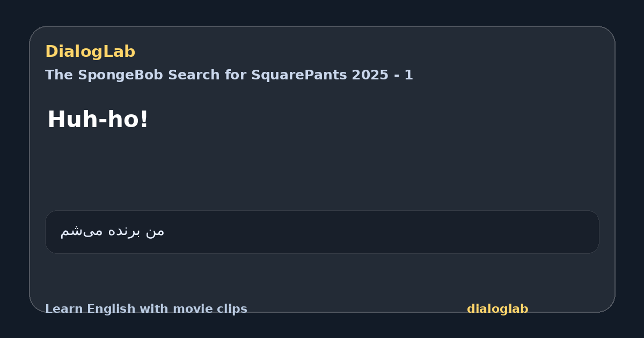Click the DialogLab logo title
This screenshot has height=338, width=644.
pyautogui.click(x=90, y=52)
